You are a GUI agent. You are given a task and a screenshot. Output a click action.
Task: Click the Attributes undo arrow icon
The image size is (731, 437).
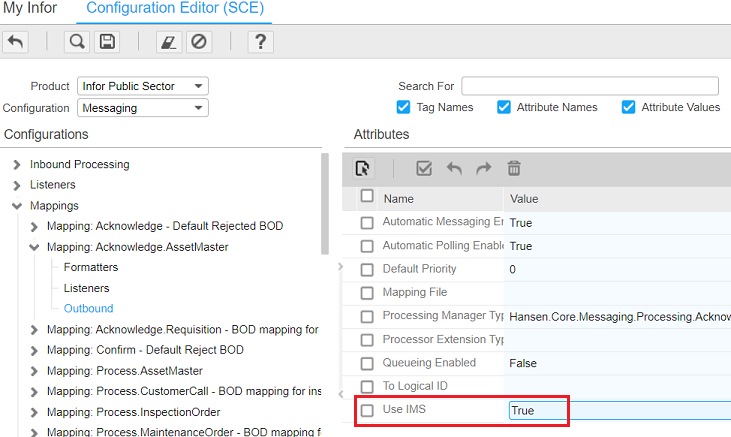pos(454,168)
